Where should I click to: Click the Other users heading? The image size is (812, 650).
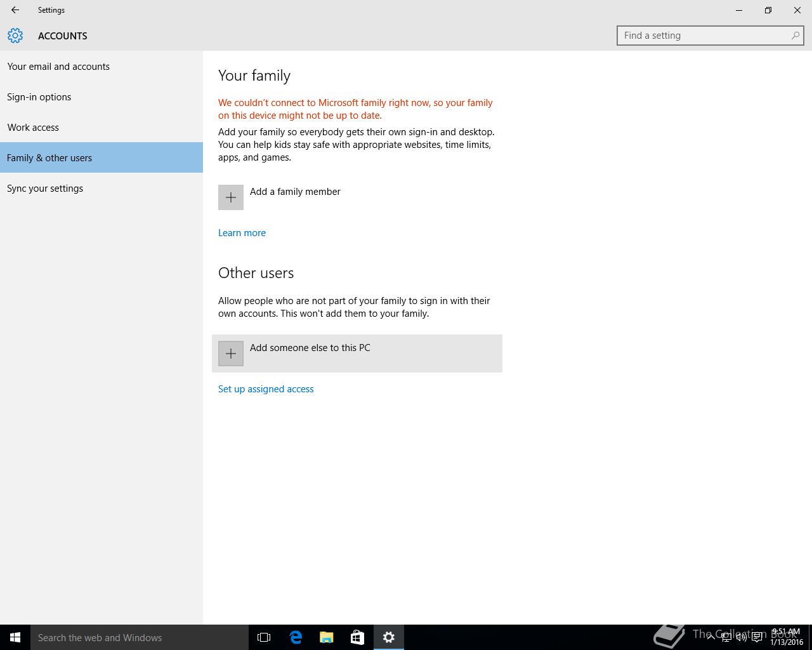256,273
